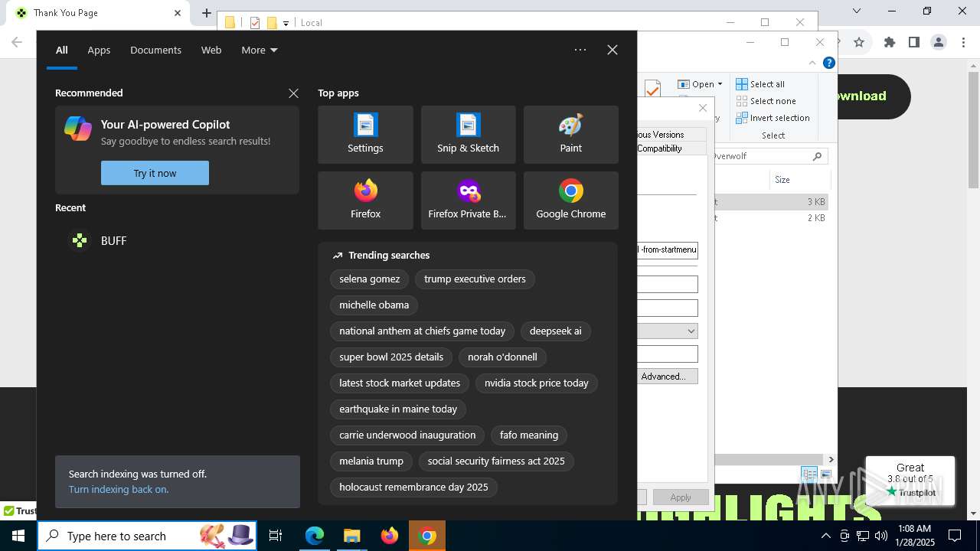
Task: Open the combo box dropdown in properties dialog
Action: [691, 331]
